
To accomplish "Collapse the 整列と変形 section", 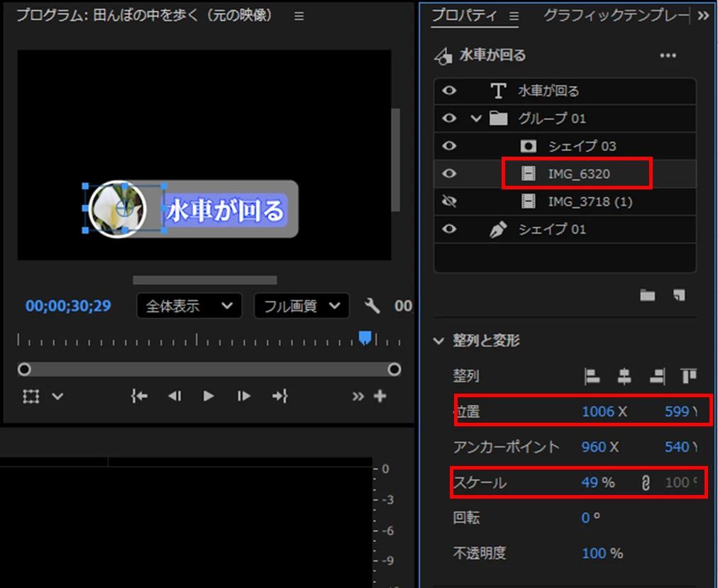I will [x=438, y=340].
